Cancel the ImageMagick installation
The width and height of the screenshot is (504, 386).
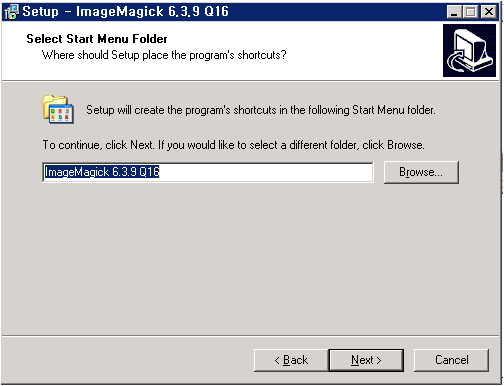[451, 360]
